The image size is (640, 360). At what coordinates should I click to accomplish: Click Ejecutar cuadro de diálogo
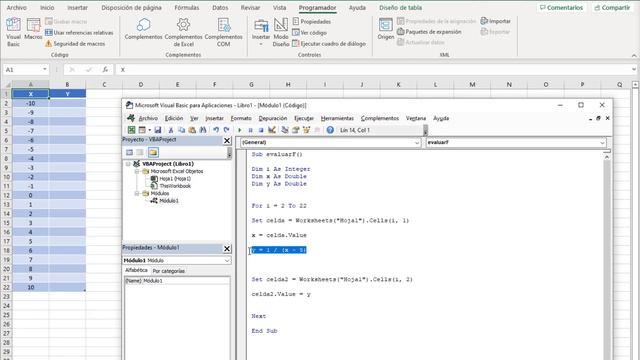329,43
